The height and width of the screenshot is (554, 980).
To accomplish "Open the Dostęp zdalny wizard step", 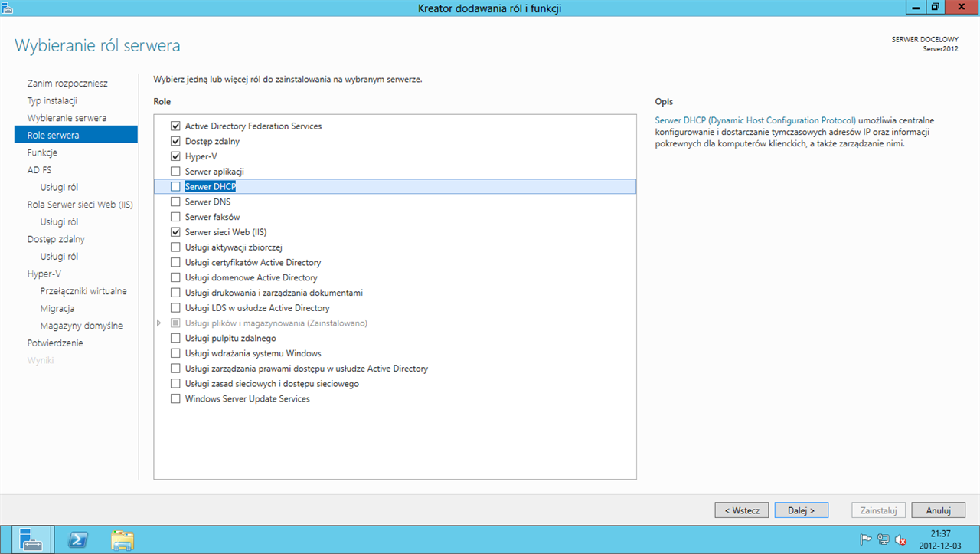I will (56, 239).
